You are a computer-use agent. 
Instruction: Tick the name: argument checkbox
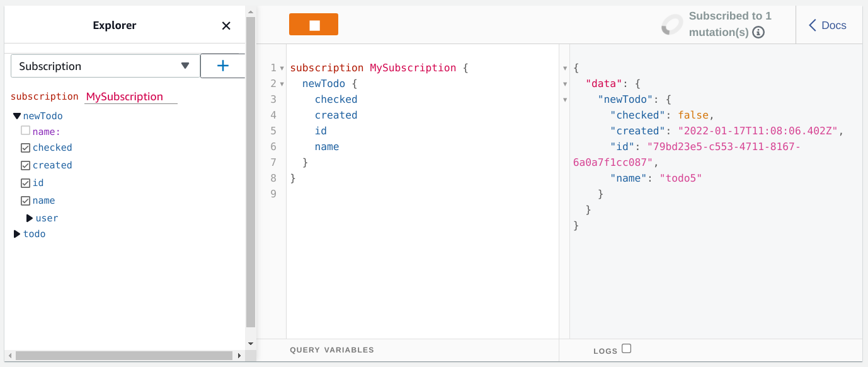pyautogui.click(x=25, y=131)
